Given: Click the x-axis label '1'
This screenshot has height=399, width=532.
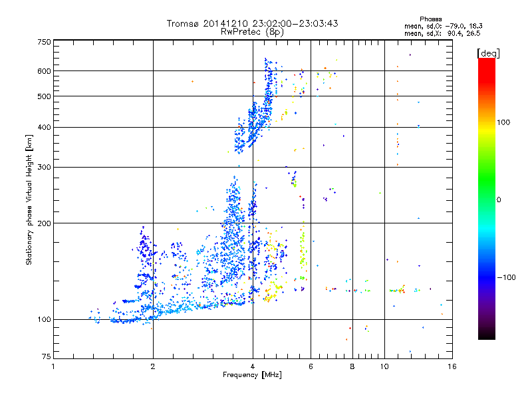Looking at the screenshot, I should 53,366.
